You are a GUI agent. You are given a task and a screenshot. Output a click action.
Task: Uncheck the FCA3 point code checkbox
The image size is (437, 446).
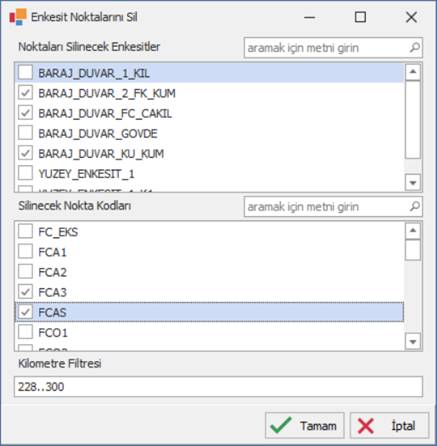pos(25,292)
